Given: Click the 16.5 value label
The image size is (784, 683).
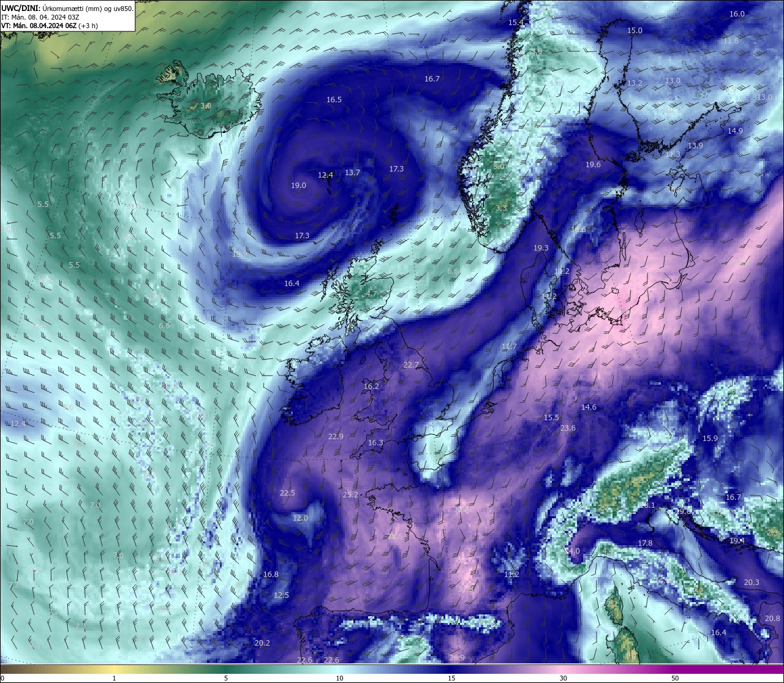Looking at the screenshot, I should click(334, 100).
